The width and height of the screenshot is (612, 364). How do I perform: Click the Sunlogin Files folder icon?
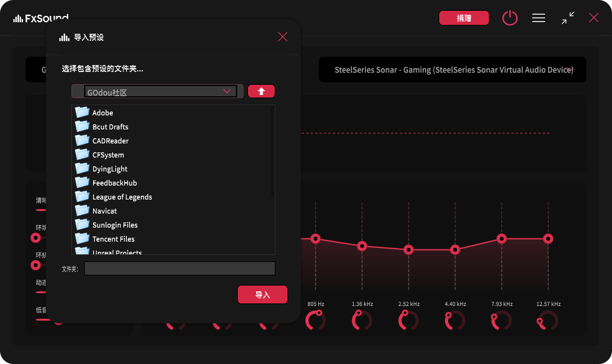pos(82,225)
